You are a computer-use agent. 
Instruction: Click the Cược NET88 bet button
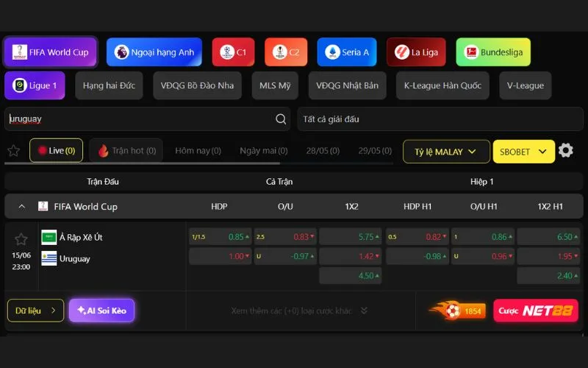coord(536,311)
